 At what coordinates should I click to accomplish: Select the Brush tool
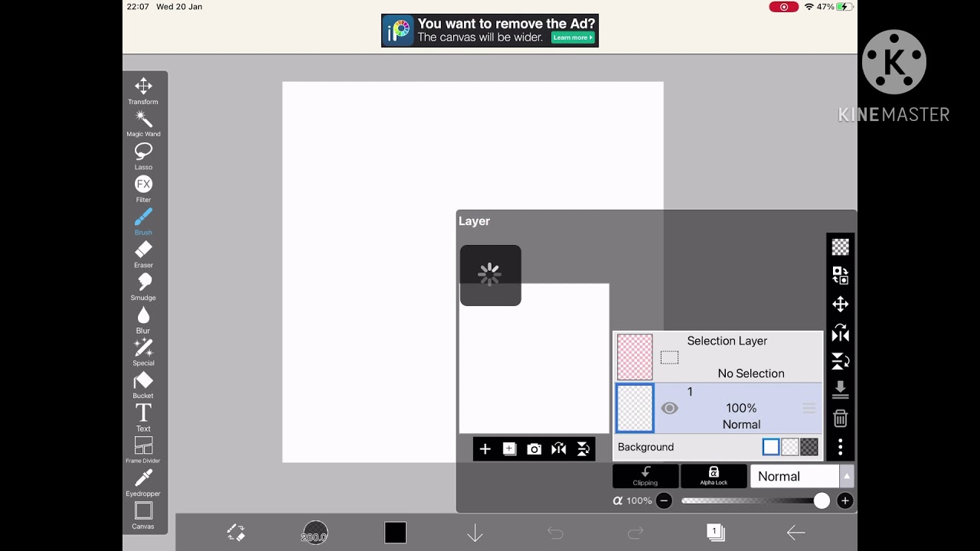pyautogui.click(x=143, y=222)
